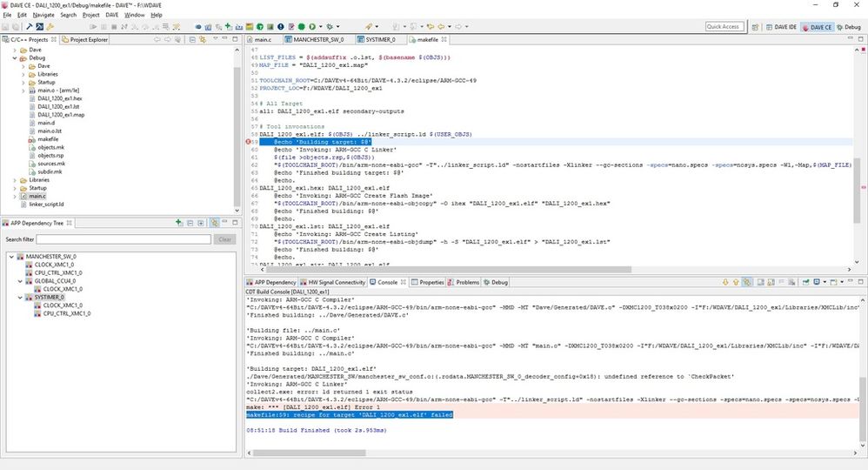Open the dropdown arrow next to the debug bug icon
This screenshot has height=470, width=868.
[337, 27]
